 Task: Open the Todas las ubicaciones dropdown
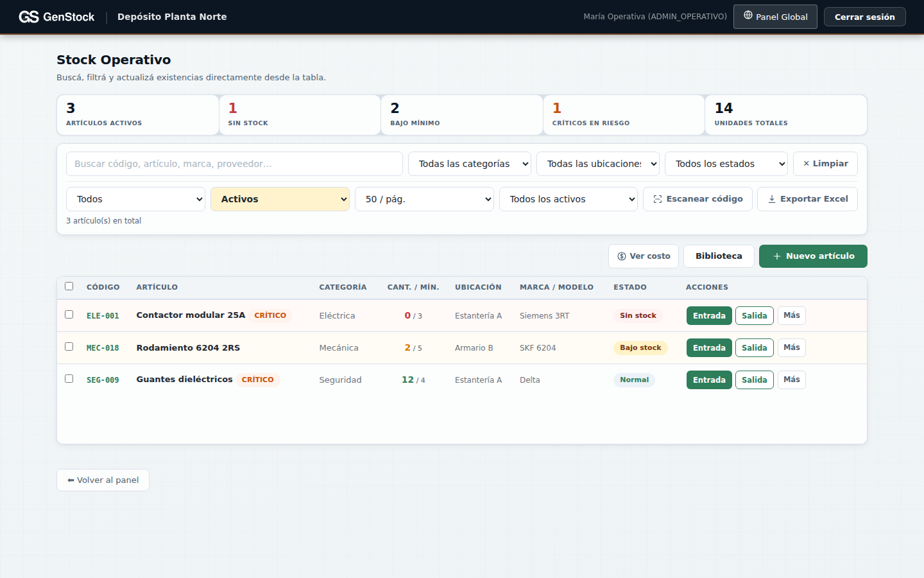598,164
